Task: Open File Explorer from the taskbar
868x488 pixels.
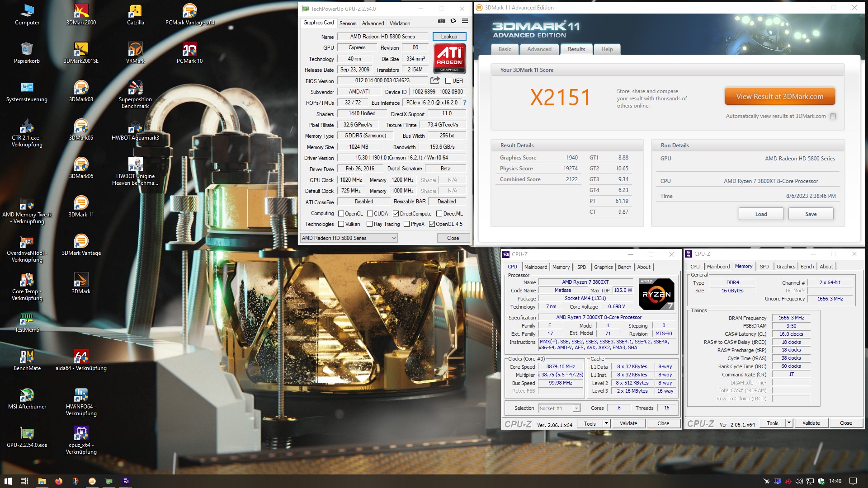Action: tap(42, 481)
